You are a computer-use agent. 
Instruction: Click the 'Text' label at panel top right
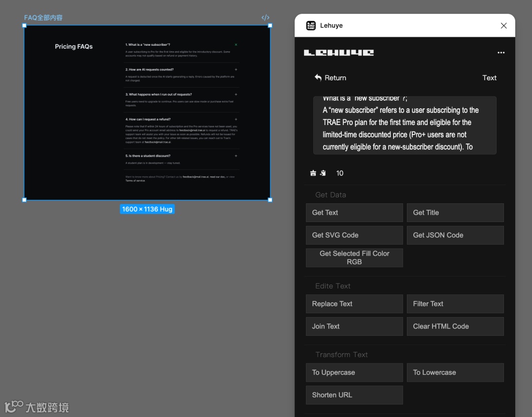point(489,78)
